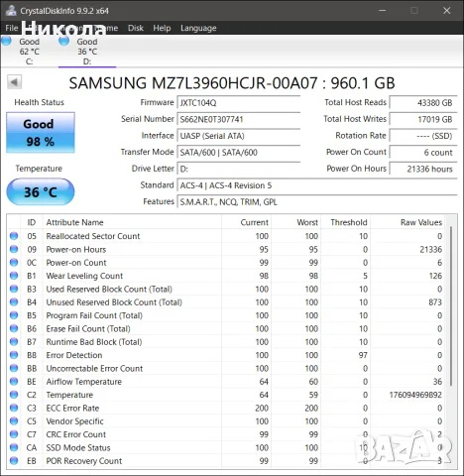The width and height of the screenshot is (464, 476).
Task: Click status dot for Program Fail Count
Action: pos(14,315)
